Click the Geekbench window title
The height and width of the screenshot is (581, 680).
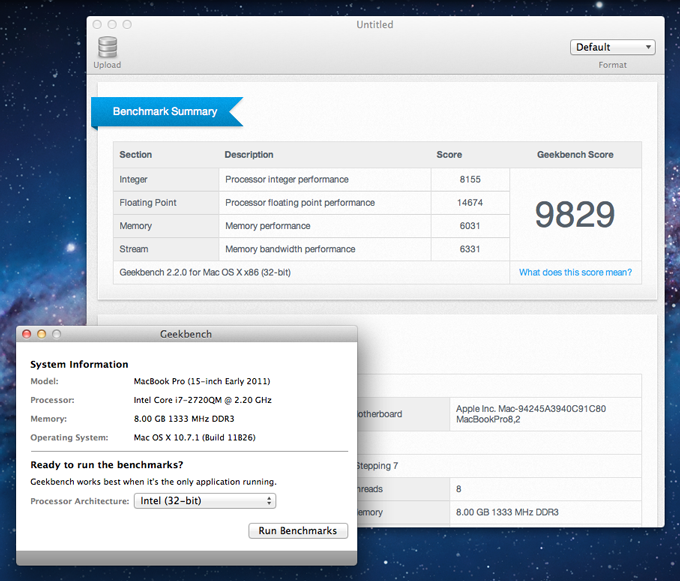click(x=186, y=334)
